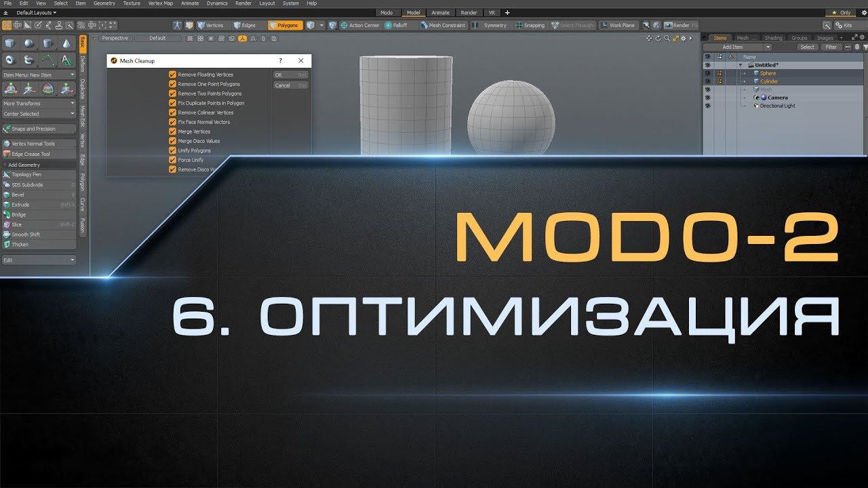Open Snaps and Precision

(39, 129)
